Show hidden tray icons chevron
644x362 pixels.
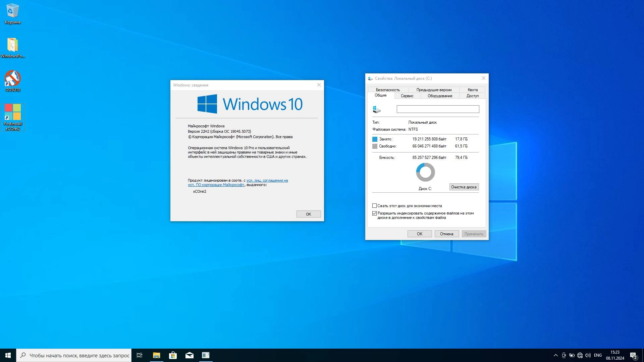coord(556,355)
